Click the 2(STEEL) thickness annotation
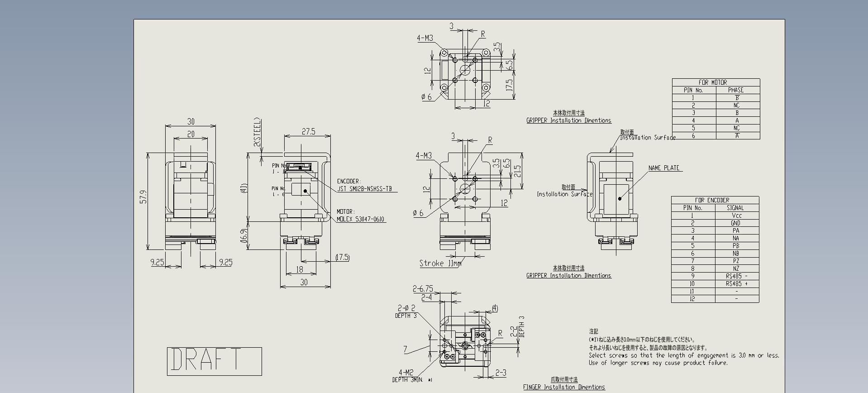Screen dimensions: 868x393 pyautogui.click(x=258, y=132)
